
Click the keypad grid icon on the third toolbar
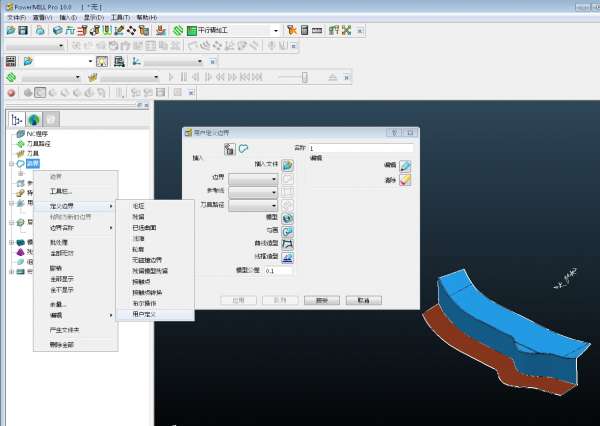coord(11,61)
